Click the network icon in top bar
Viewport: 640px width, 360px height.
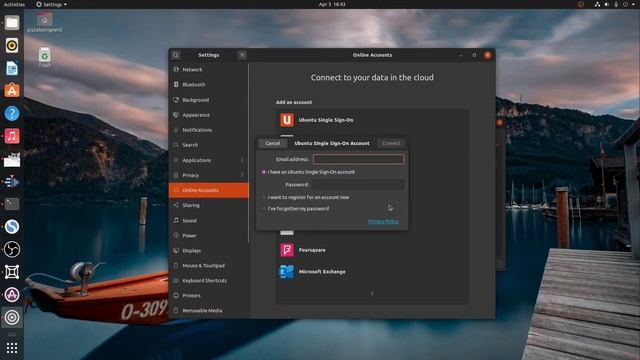[x=597, y=4]
